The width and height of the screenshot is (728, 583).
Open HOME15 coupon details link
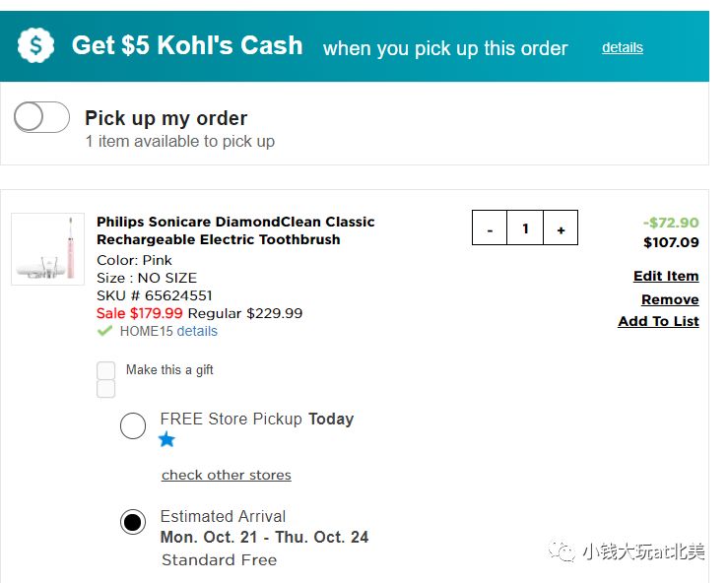click(197, 331)
